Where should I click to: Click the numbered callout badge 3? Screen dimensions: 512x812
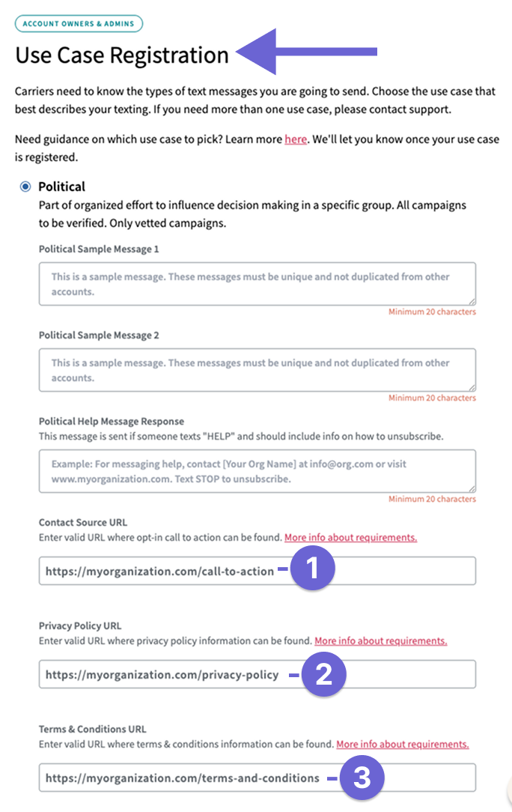(x=362, y=778)
